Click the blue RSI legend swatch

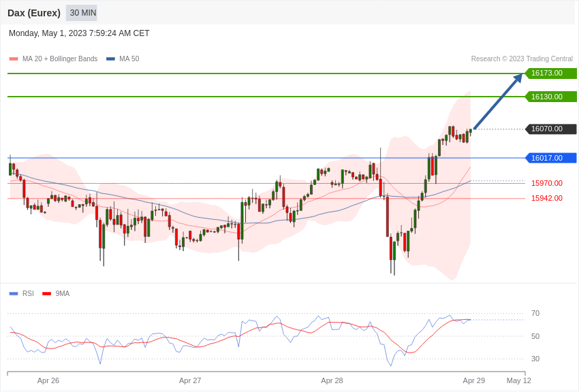(14, 293)
